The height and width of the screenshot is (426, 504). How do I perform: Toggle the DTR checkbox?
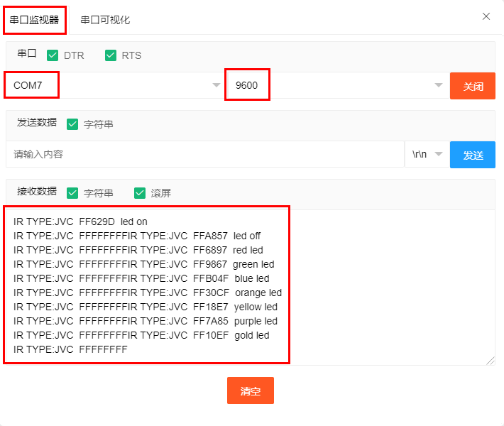(53, 55)
